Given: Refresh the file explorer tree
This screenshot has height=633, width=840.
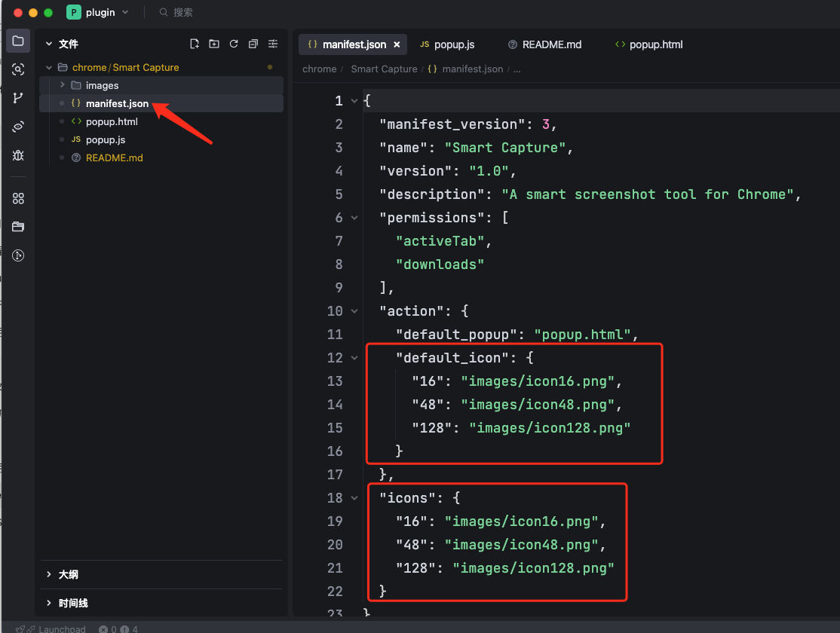Looking at the screenshot, I should click(x=234, y=44).
